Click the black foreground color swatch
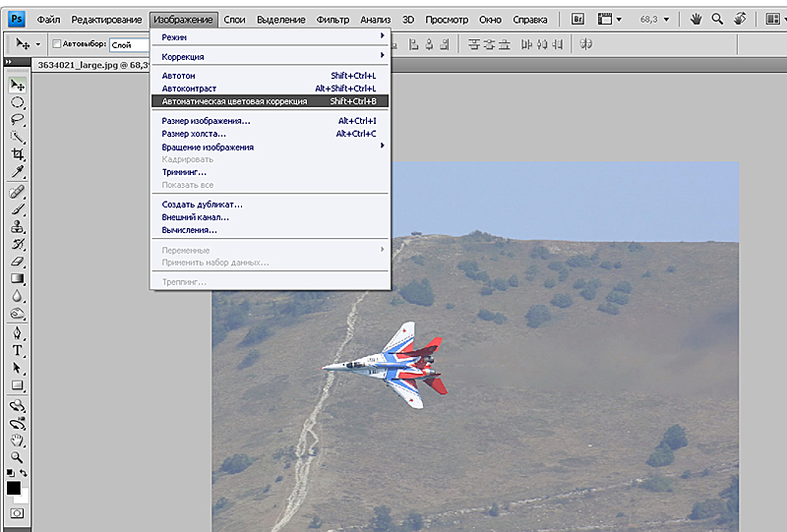The height and width of the screenshot is (532, 787). [14, 488]
